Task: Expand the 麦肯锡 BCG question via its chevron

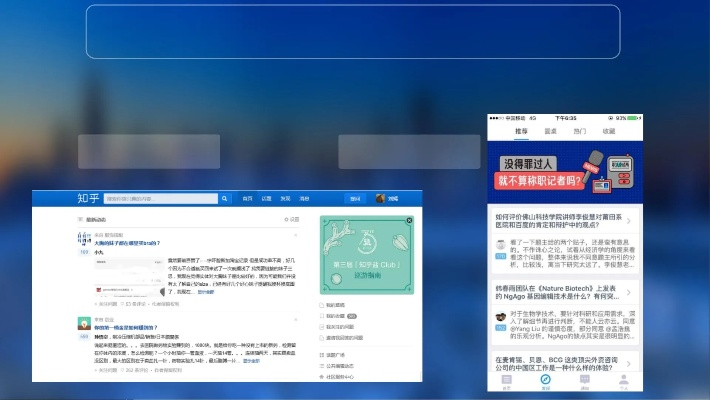Action: click(x=629, y=364)
